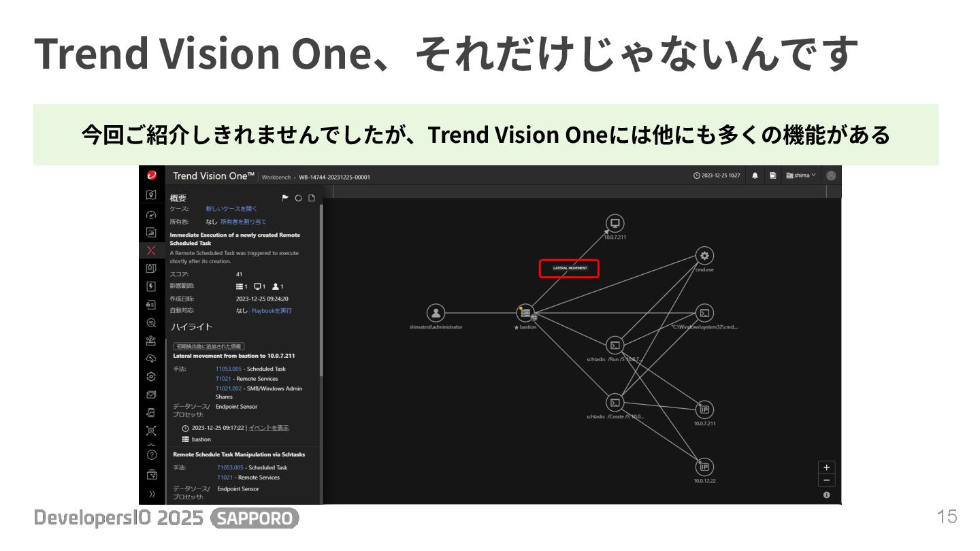This screenshot has height=551, width=980.
Task: Click heading Lateral movement from bastion to 10.0.7.211
Action: 234,356
